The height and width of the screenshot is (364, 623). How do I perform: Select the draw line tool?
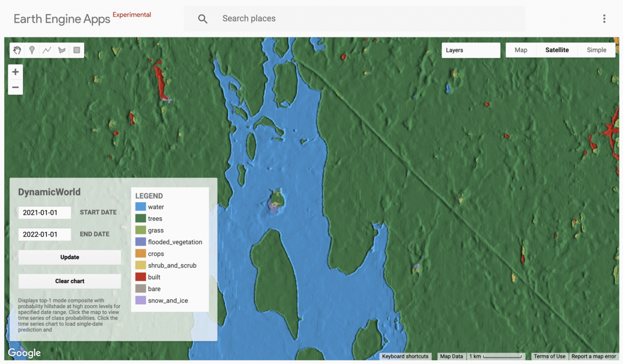point(47,50)
